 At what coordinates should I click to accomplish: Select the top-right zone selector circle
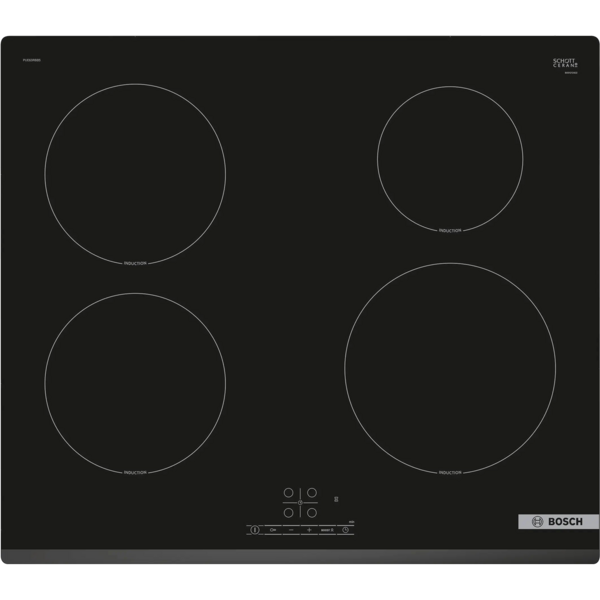[311, 492]
